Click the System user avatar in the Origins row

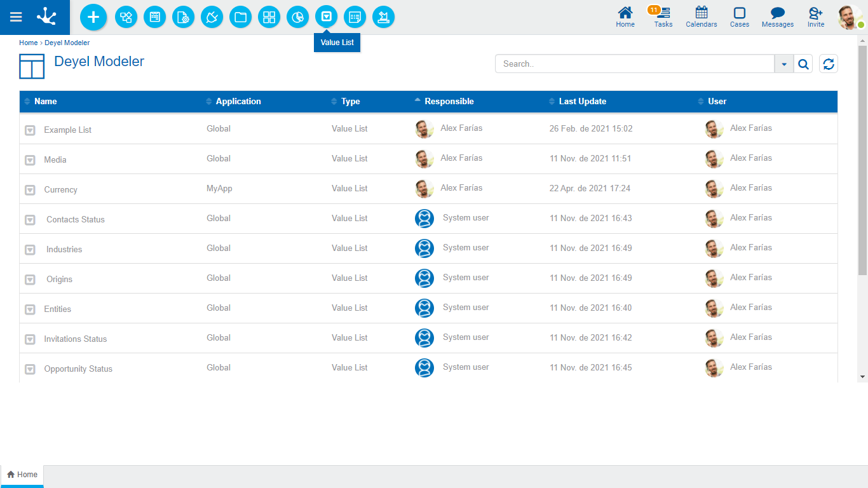pos(424,278)
